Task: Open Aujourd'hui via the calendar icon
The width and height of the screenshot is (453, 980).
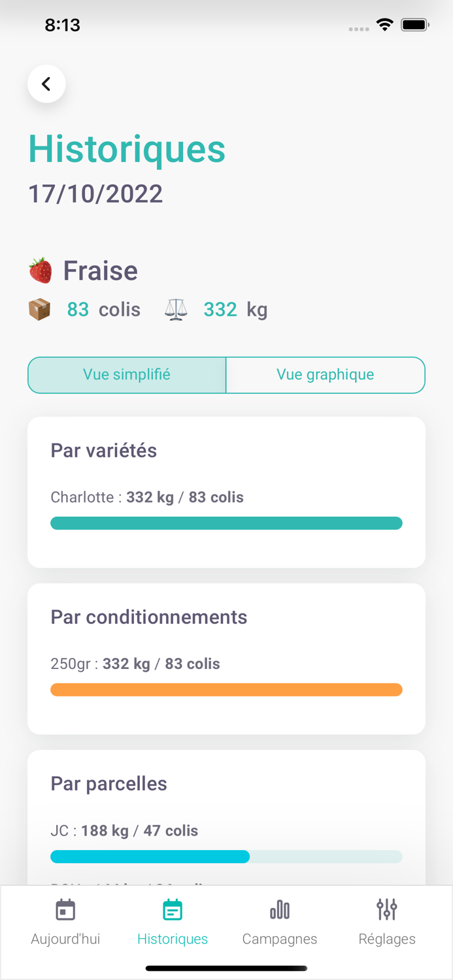Action: click(x=65, y=909)
